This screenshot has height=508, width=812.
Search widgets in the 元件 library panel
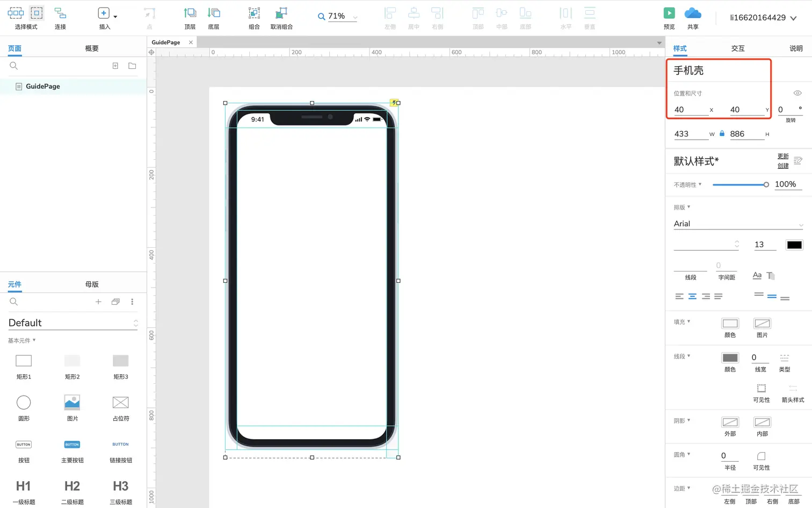tap(14, 302)
